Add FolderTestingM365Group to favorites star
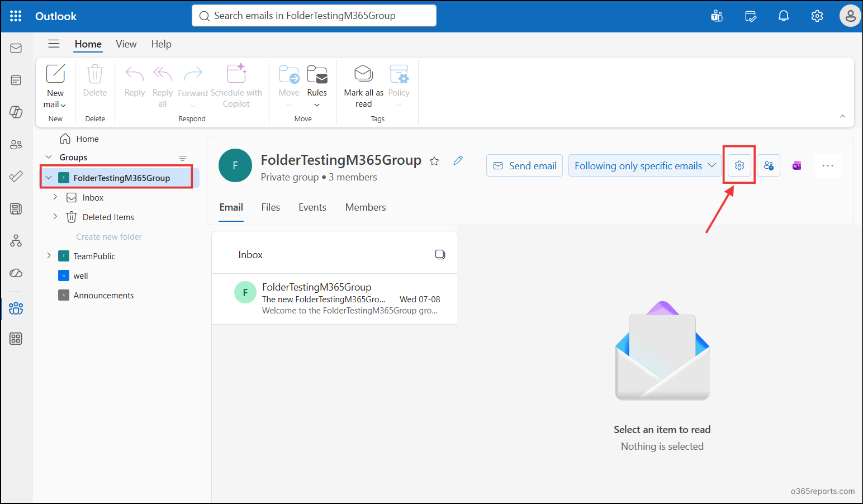This screenshot has height=504, width=863. pyautogui.click(x=434, y=161)
